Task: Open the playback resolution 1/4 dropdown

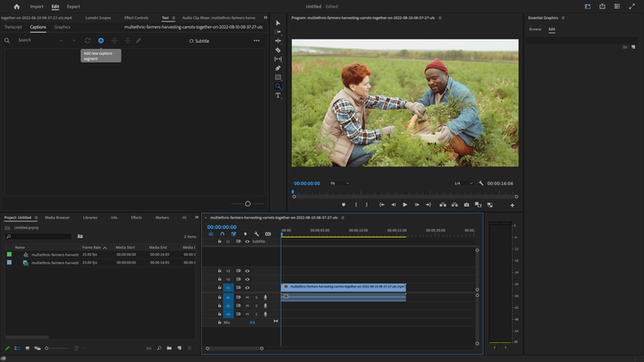Action: pos(463,183)
